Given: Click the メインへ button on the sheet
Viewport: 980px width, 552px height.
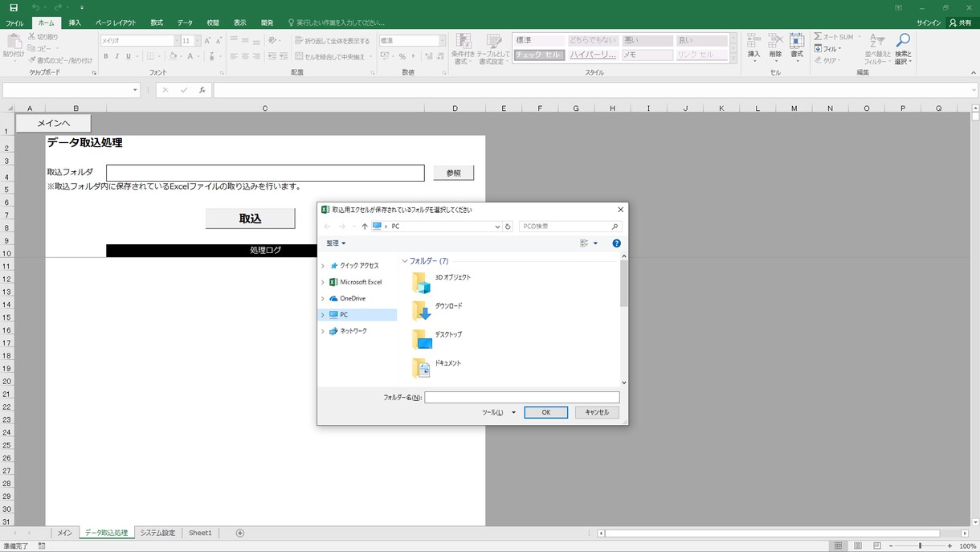Looking at the screenshot, I should tap(53, 123).
